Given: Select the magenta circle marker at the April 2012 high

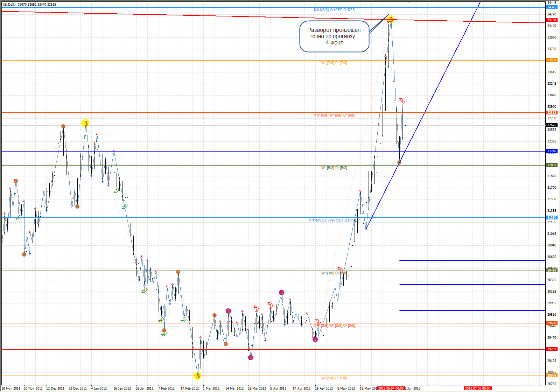Looking at the screenshot, I should point(282,292).
